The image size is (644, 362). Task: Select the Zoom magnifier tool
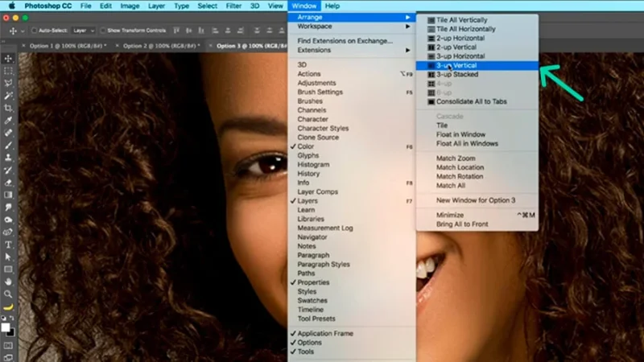[x=8, y=294]
